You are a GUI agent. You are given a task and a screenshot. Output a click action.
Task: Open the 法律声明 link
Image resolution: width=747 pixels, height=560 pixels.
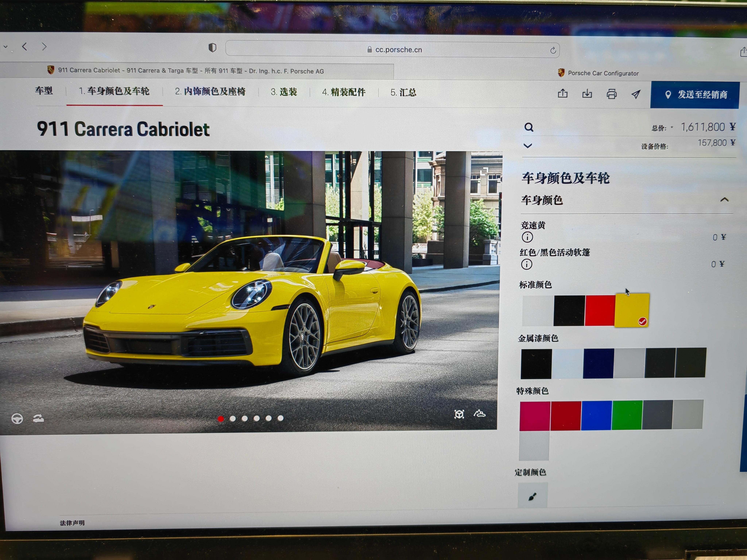click(72, 523)
